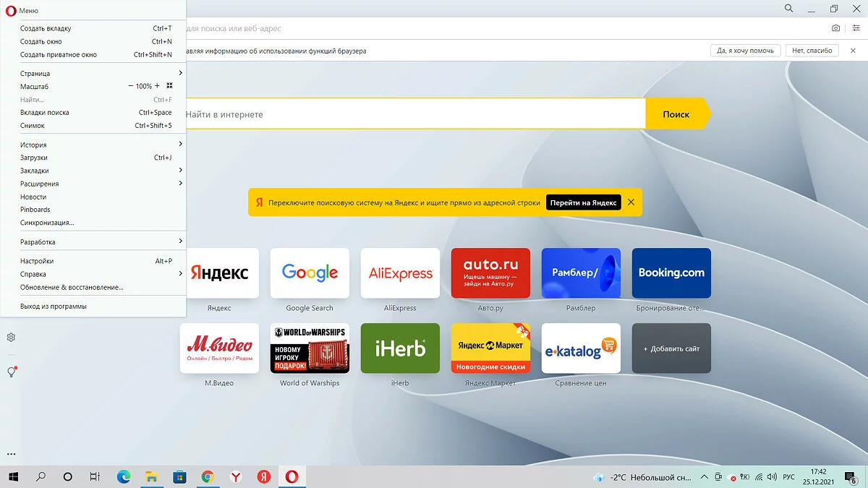Open the AliExpress speed dial tile

coord(400,273)
